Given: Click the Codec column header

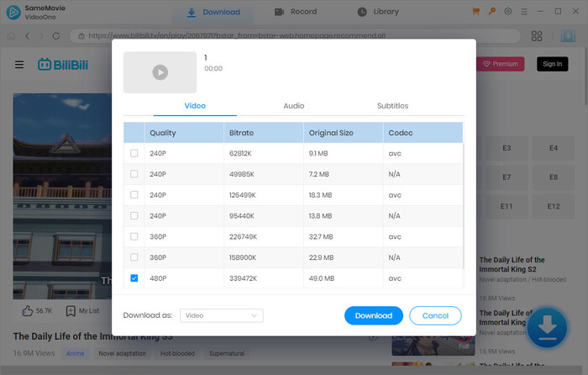Looking at the screenshot, I should [423, 133].
